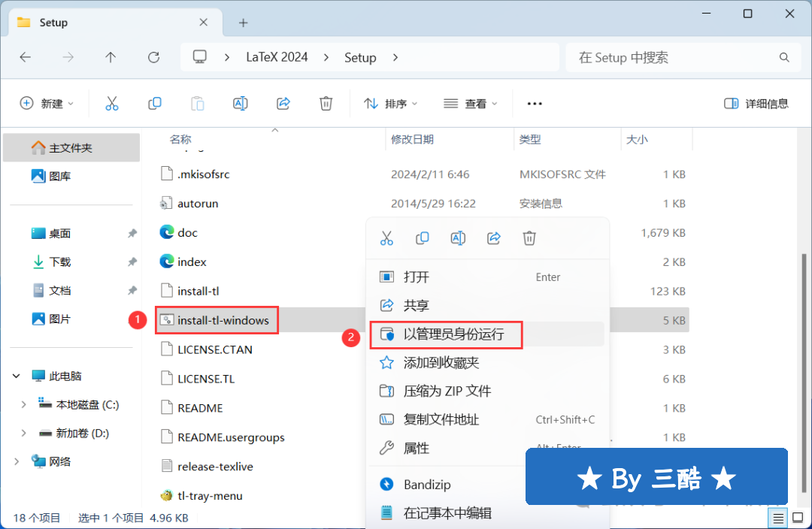The width and height of the screenshot is (812, 529).
Task: Select the LICENSE.CTAN file
Action: coord(215,350)
